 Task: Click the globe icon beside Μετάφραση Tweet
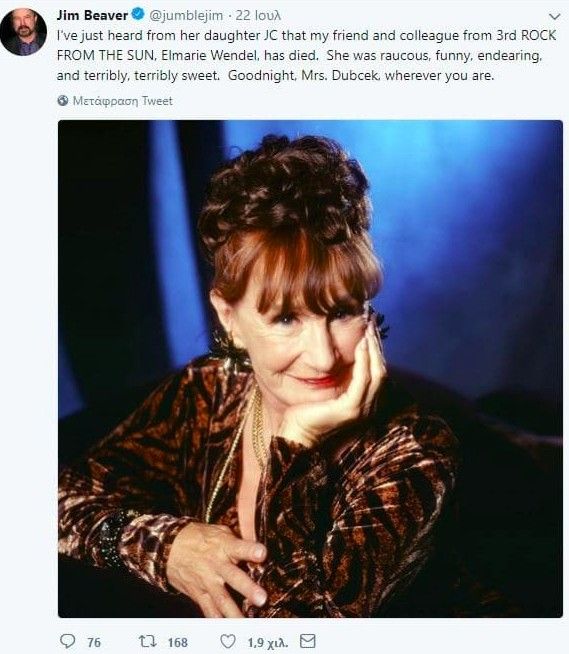coord(63,101)
